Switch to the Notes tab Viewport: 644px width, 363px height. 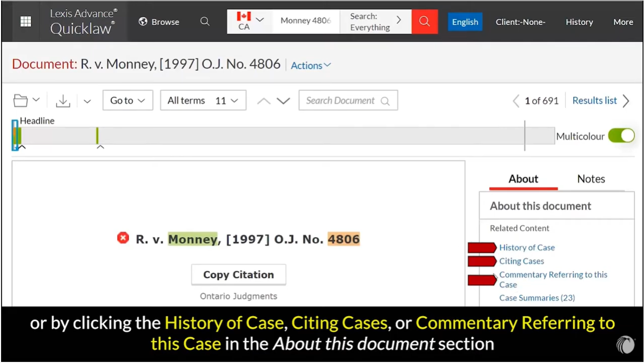tap(591, 179)
